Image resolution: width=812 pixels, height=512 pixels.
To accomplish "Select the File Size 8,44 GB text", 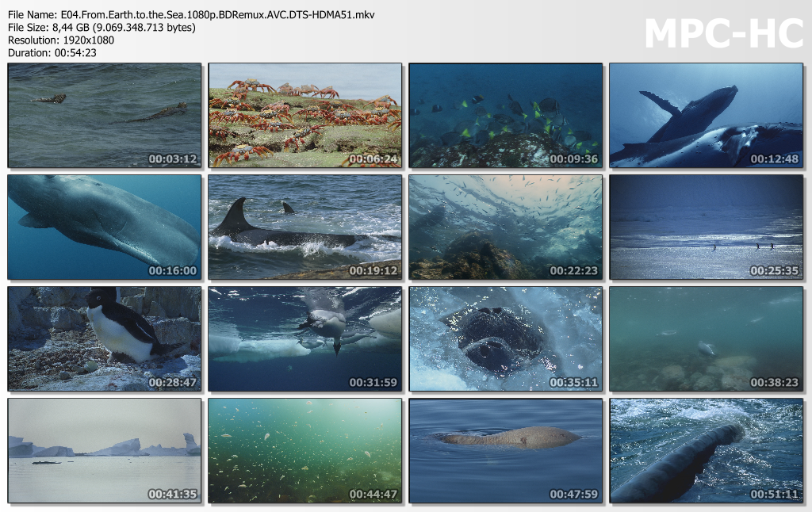I will (101, 28).
